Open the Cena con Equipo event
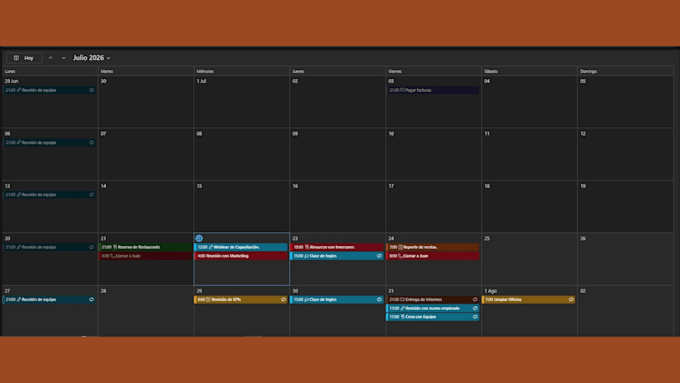The width and height of the screenshot is (680, 383). [433, 317]
